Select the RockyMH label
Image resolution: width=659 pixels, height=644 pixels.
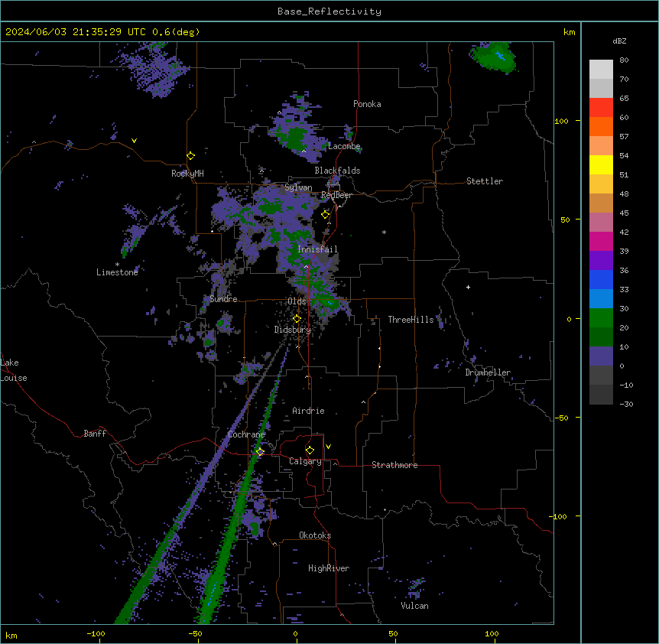pos(187,174)
